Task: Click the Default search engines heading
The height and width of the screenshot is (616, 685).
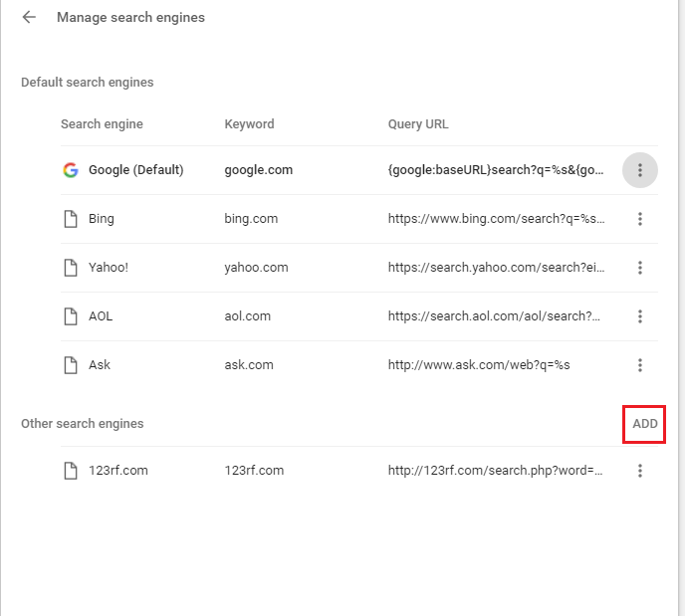Action: pyautogui.click(x=87, y=83)
